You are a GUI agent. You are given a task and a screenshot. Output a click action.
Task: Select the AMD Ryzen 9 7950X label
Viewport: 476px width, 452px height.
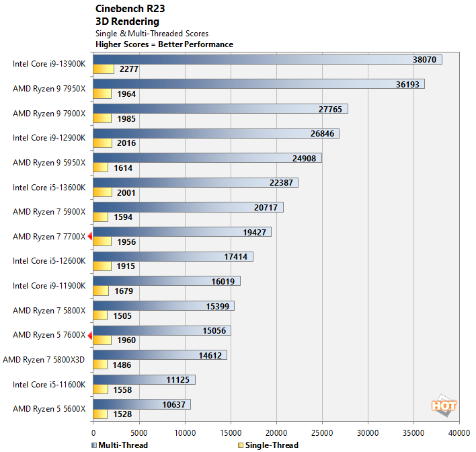[x=49, y=89]
